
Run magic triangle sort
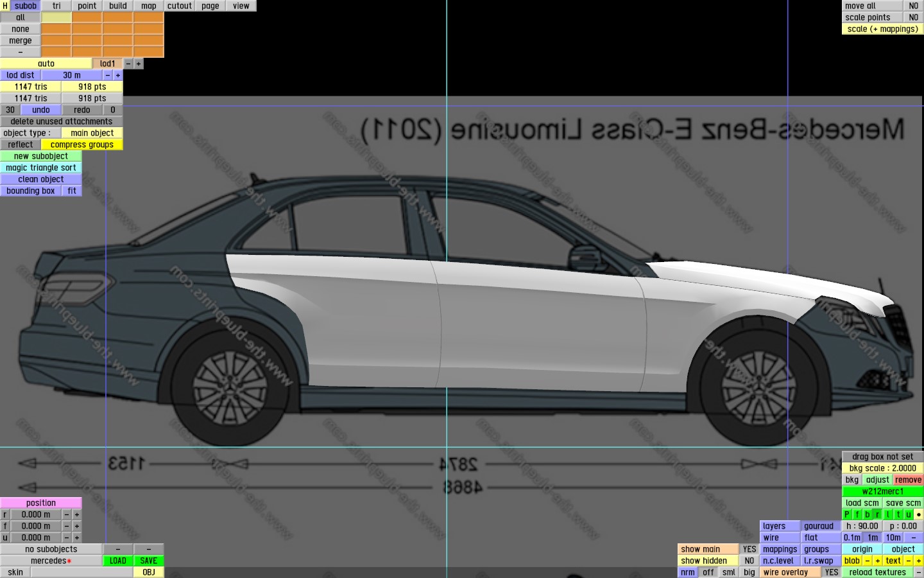41,168
